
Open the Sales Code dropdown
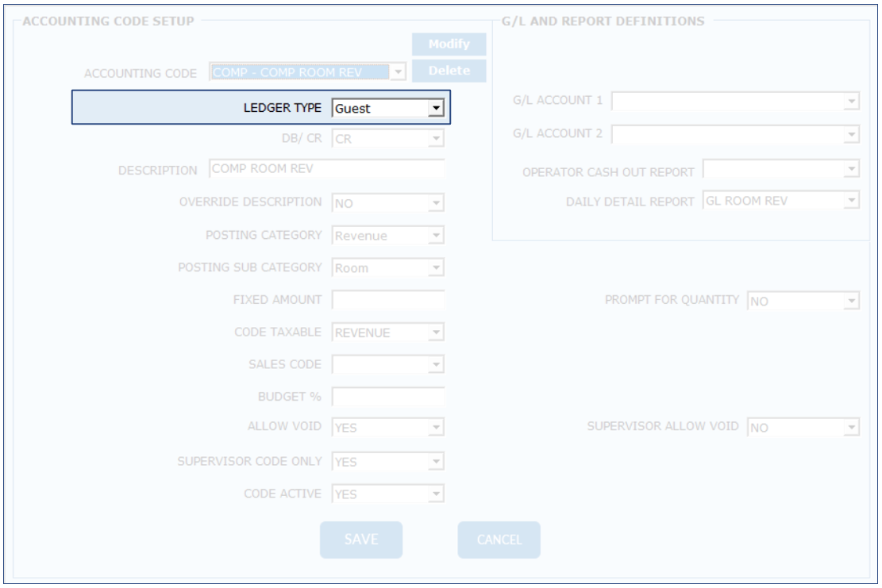click(x=434, y=365)
